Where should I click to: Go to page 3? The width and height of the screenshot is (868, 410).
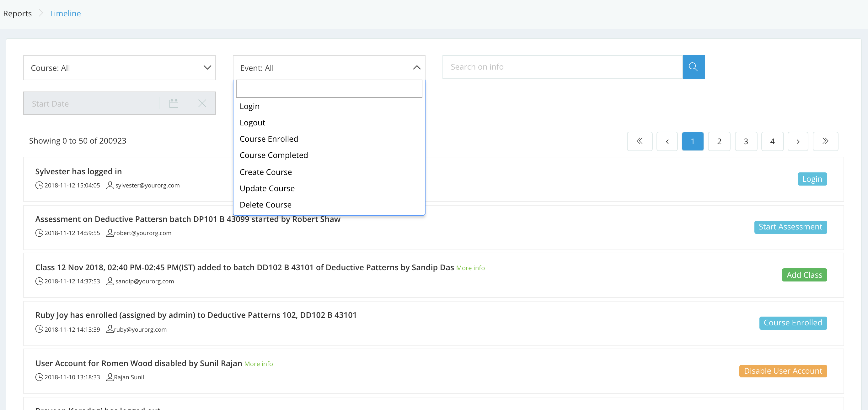click(x=746, y=141)
